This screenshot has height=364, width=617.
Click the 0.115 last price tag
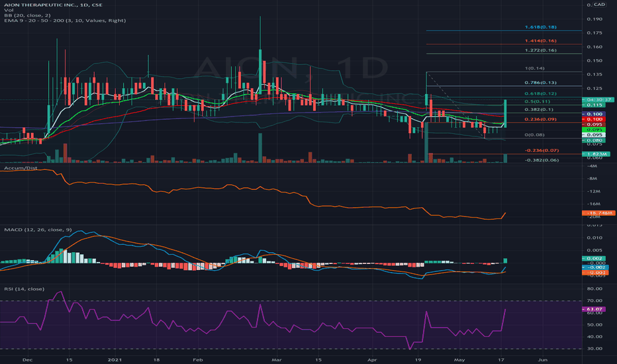[x=594, y=105]
